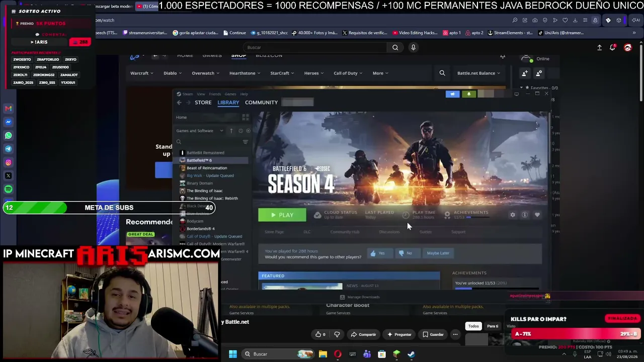
Task: Open the Opera browser from the taskbar
Action: pyautogui.click(x=338, y=354)
